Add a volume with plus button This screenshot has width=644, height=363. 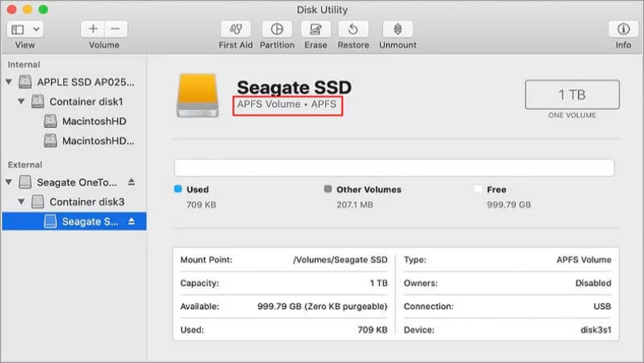pyautogui.click(x=93, y=29)
